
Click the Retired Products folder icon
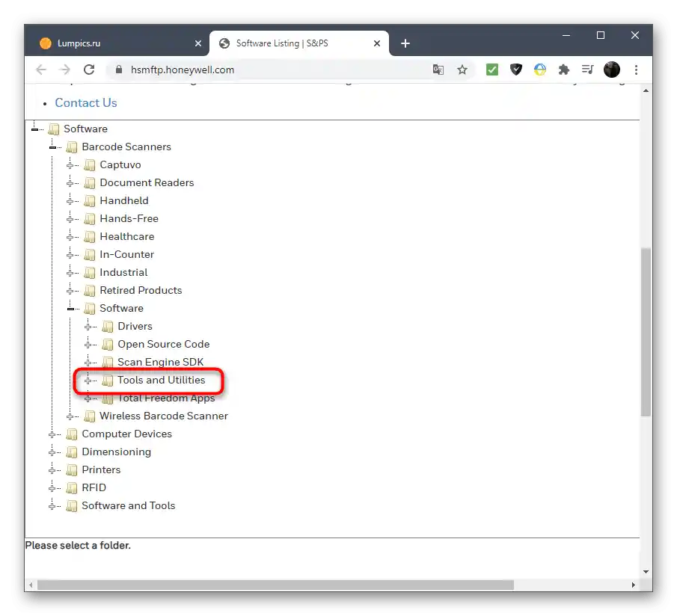89,291
